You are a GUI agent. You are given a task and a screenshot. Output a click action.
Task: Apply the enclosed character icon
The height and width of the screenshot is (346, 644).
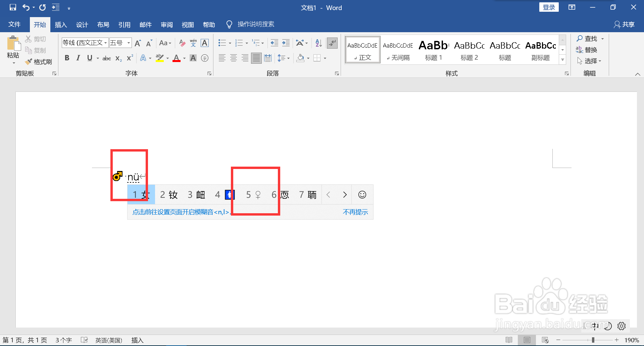tap(205, 58)
